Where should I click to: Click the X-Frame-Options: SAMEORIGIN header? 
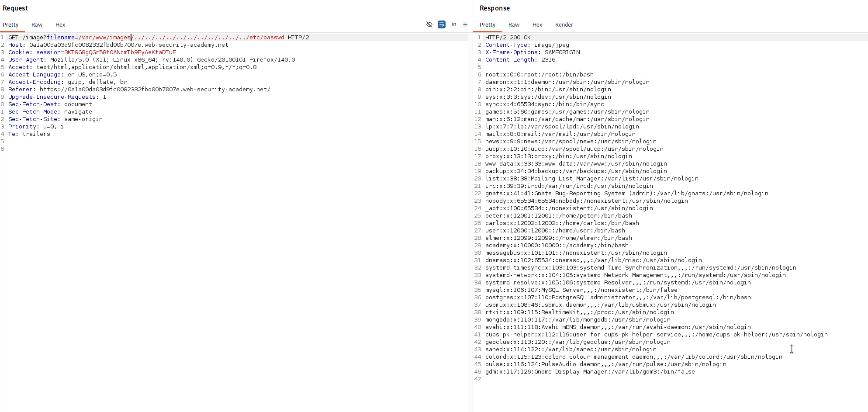pos(533,52)
